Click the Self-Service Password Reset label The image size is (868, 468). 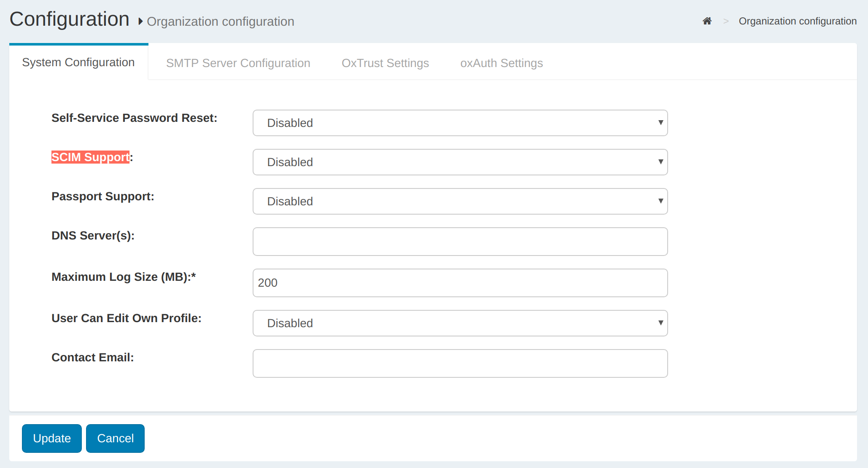click(x=134, y=118)
